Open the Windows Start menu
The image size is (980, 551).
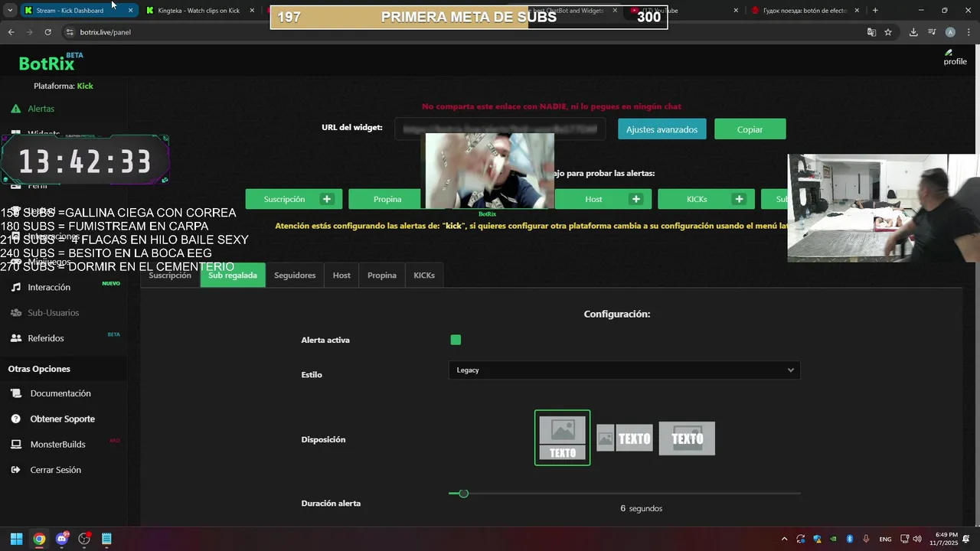pos(16,539)
